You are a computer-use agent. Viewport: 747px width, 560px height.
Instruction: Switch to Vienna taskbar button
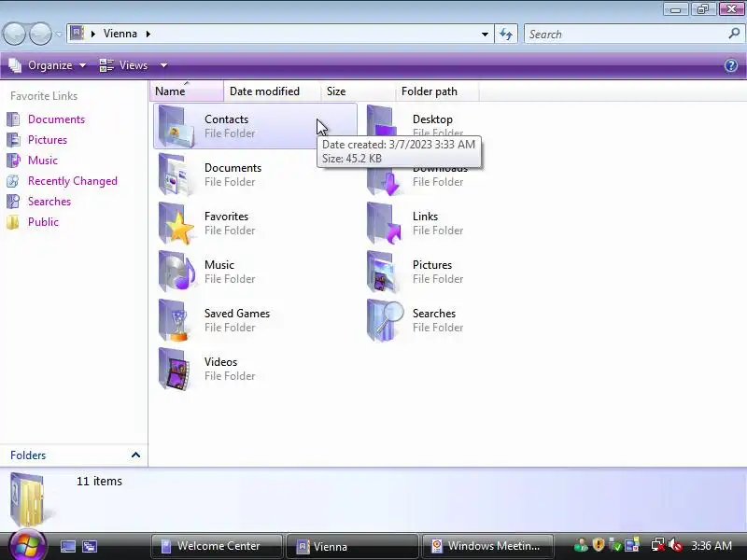click(x=352, y=546)
